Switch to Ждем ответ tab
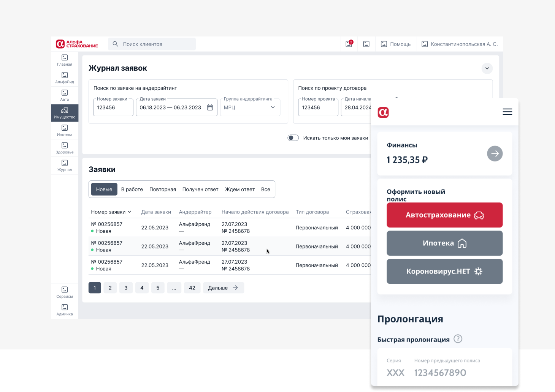 [x=240, y=189]
